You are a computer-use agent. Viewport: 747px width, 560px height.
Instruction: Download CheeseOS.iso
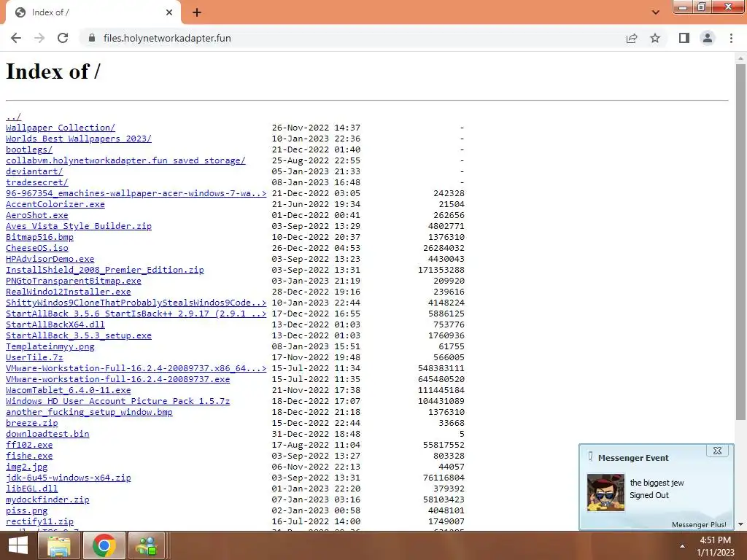coord(37,248)
